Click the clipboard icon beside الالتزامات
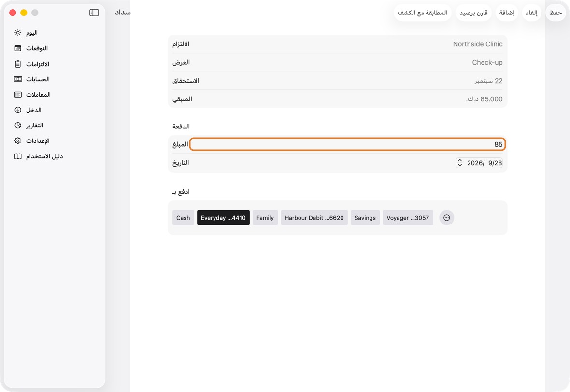Screen dimensions: 570x392 [18, 64]
